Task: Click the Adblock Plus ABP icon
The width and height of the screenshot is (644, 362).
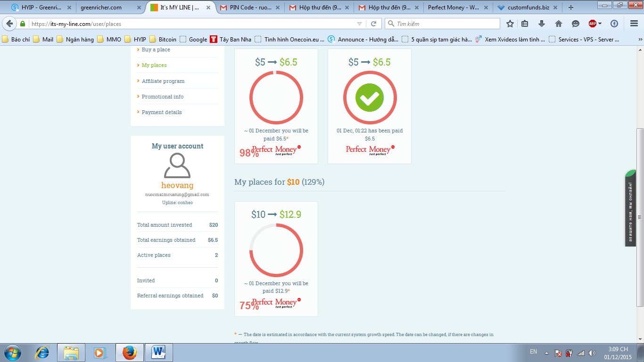Action: (593, 24)
